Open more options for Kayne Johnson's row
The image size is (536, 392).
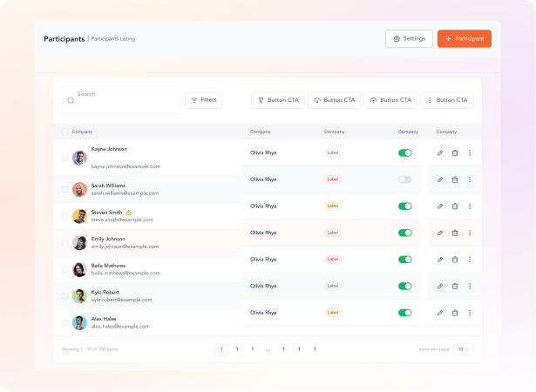coord(470,152)
